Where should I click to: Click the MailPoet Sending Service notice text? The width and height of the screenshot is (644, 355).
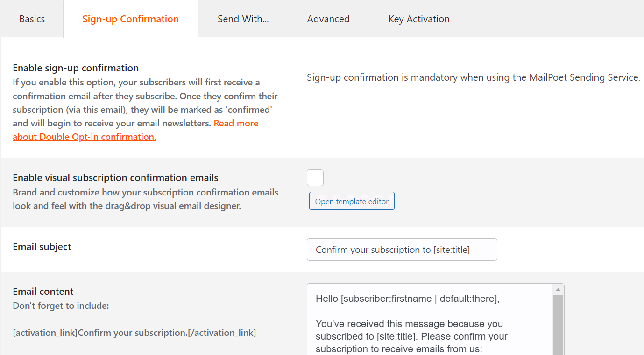click(x=473, y=77)
